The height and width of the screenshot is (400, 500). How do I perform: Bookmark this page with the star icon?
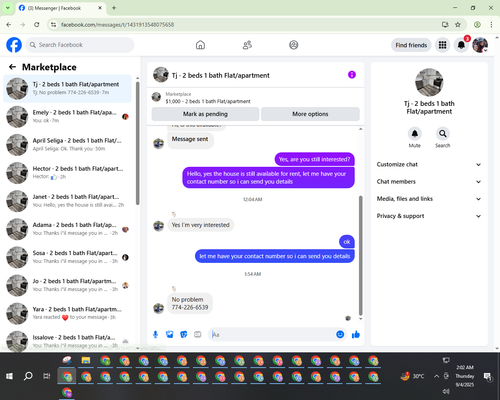(458, 24)
